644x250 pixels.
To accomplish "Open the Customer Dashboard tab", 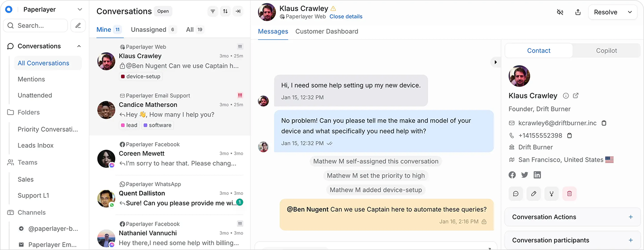I will pyautogui.click(x=326, y=31).
